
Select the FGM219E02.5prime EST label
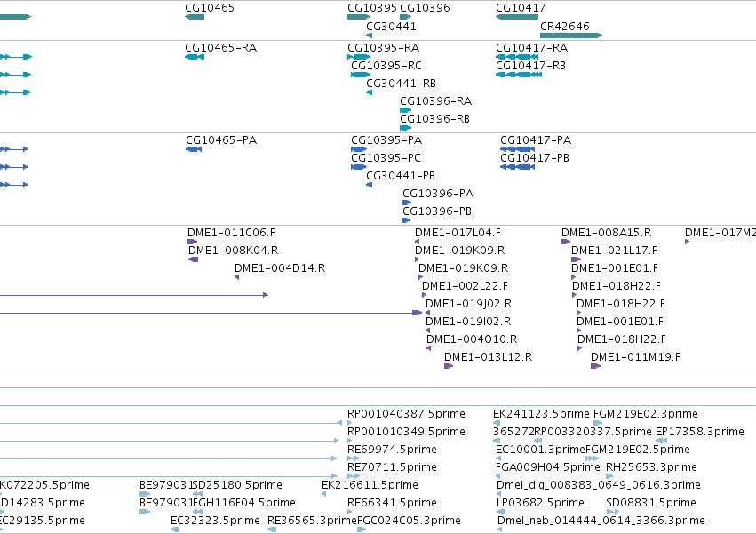[638, 450]
